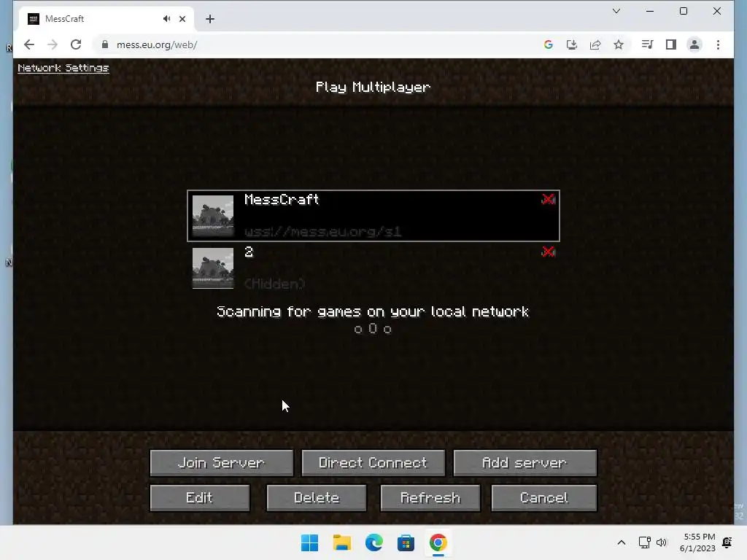Click the site lock icon
The height and width of the screenshot is (560, 747).
click(x=105, y=44)
